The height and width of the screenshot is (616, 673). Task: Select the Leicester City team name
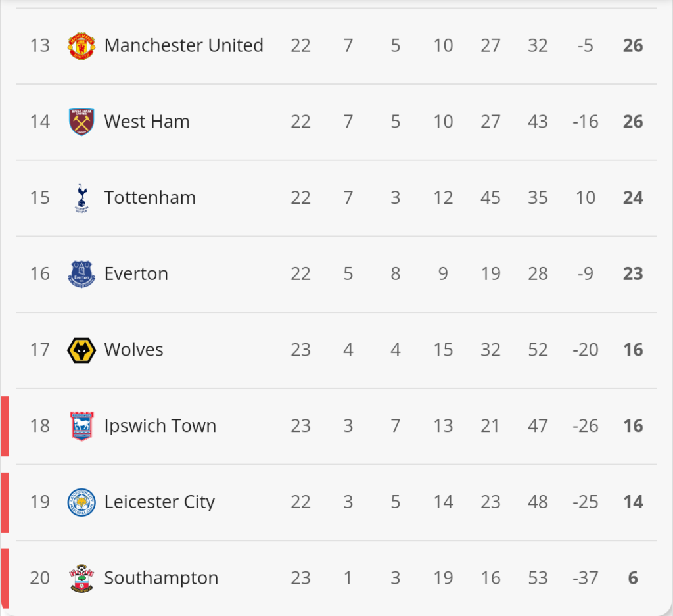click(159, 502)
